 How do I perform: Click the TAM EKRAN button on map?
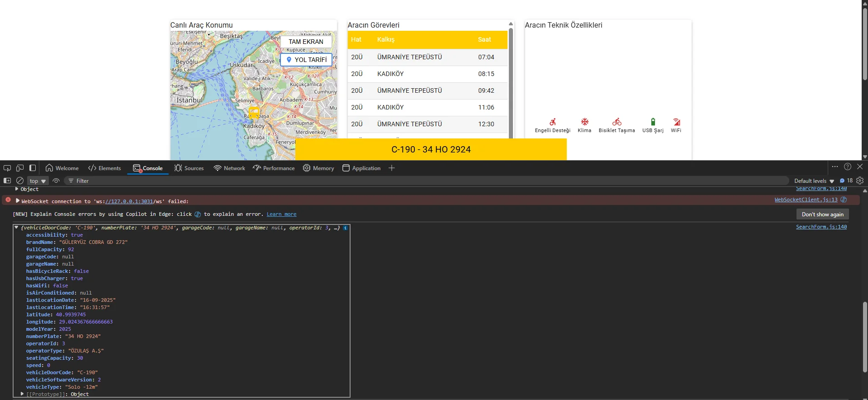click(306, 42)
